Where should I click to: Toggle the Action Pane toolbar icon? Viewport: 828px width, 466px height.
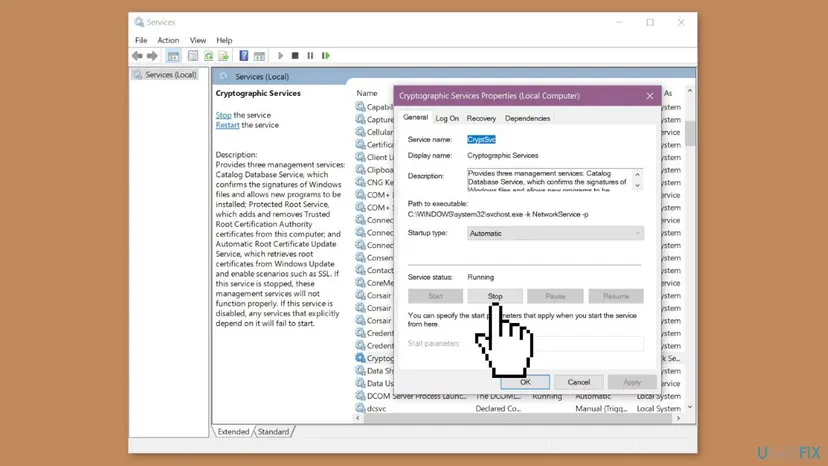[259, 55]
